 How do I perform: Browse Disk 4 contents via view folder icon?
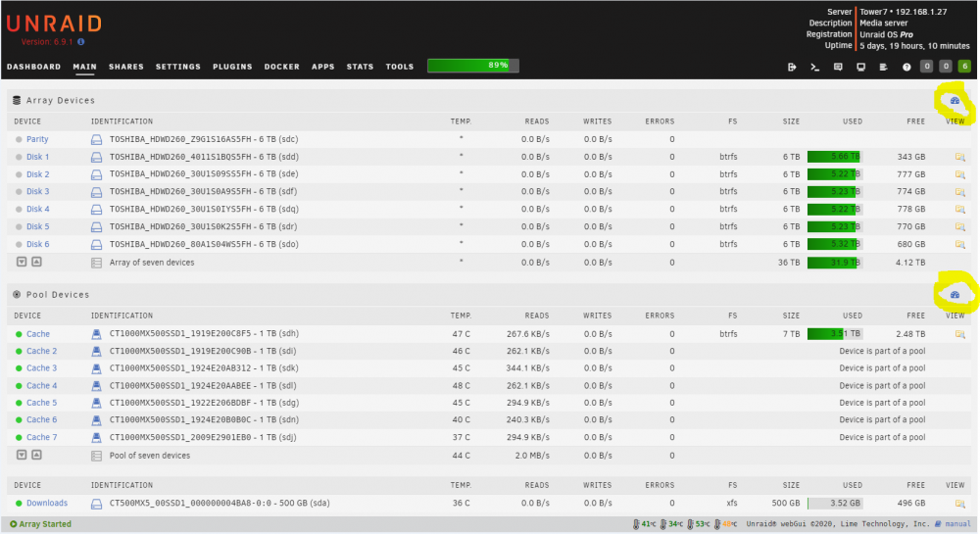click(959, 210)
